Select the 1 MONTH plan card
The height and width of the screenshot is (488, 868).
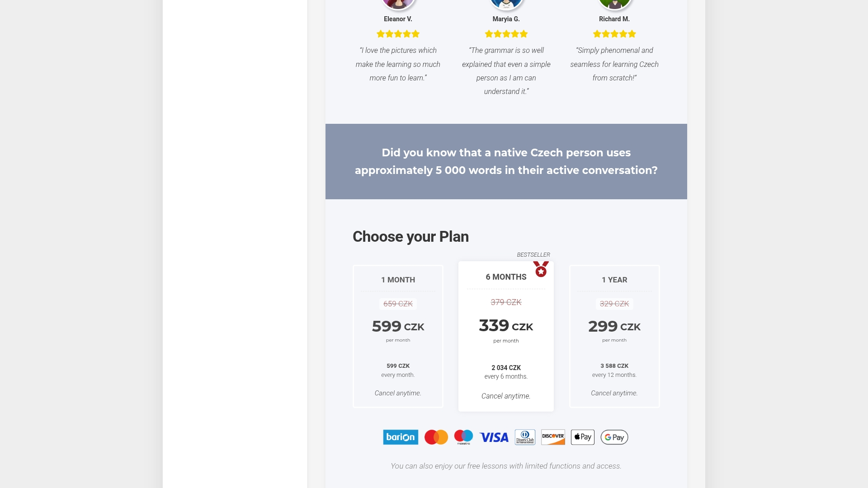pyautogui.click(x=398, y=336)
